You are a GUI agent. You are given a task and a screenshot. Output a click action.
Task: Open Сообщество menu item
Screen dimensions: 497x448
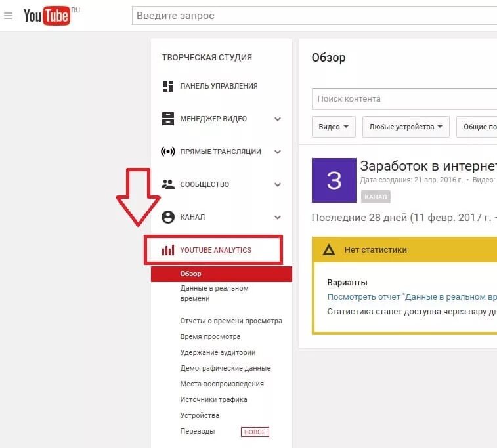[204, 184]
